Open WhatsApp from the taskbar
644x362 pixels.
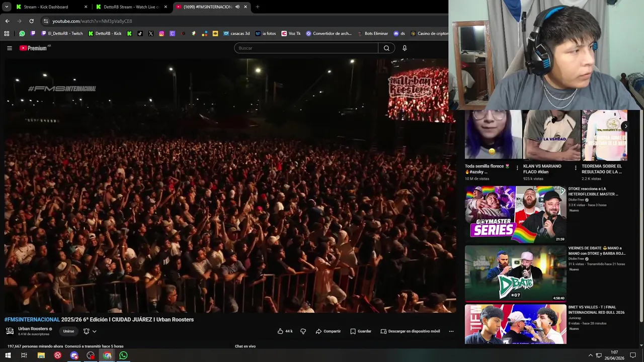point(123,355)
